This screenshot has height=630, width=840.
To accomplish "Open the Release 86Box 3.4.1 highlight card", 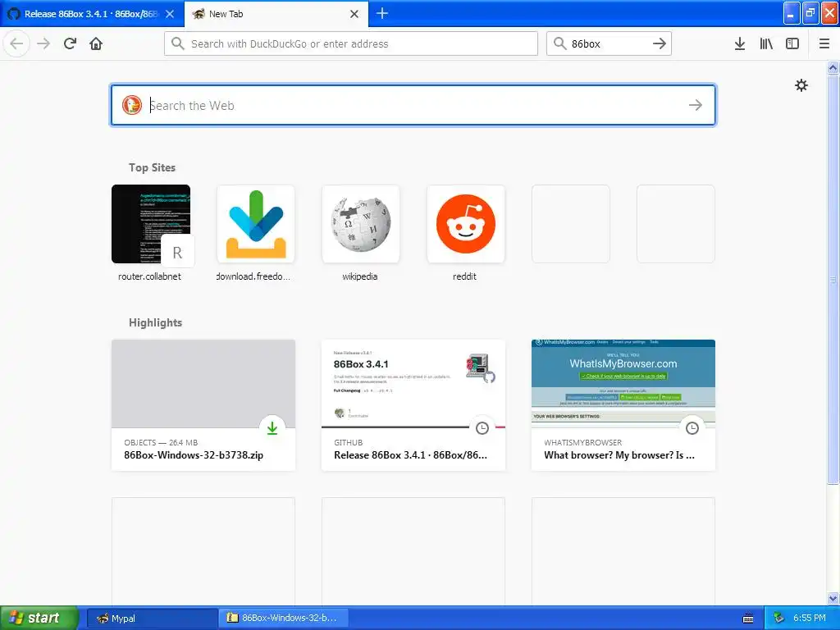I will tap(413, 405).
